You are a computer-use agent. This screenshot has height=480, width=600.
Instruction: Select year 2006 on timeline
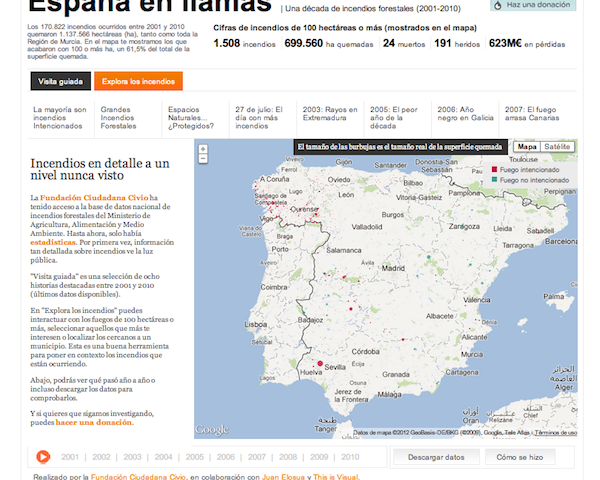226,457
